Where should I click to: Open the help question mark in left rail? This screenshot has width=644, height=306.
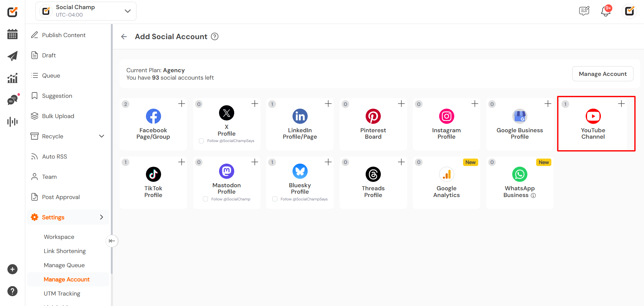[x=12, y=291]
